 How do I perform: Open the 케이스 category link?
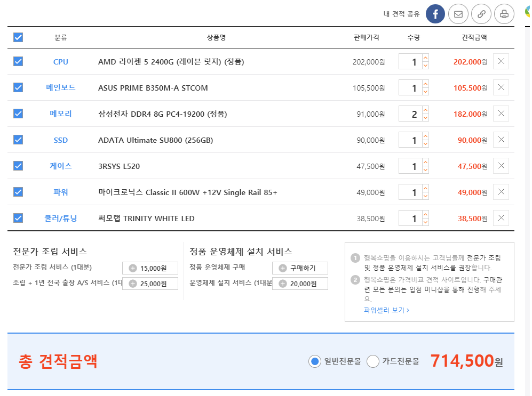coord(61,166)
